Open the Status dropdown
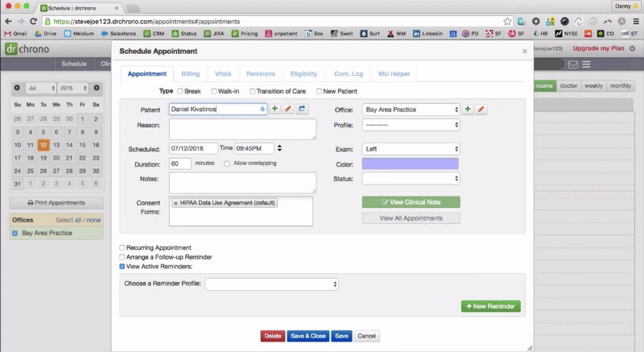644x352 pixels. pyautogui.click(x=411, y=178)
